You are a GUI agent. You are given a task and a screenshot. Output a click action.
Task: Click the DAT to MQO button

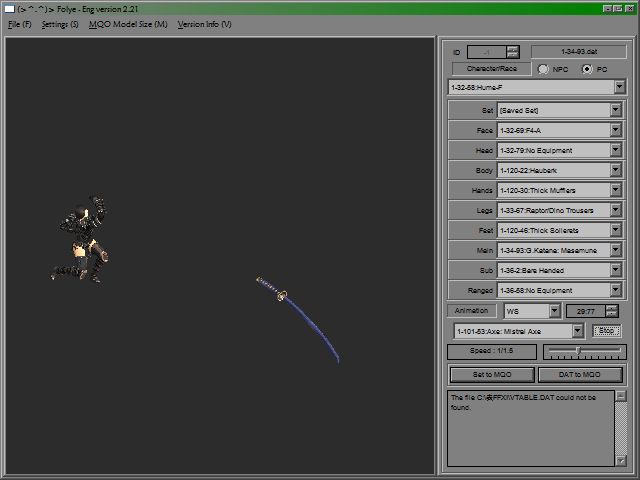(582, 375)
